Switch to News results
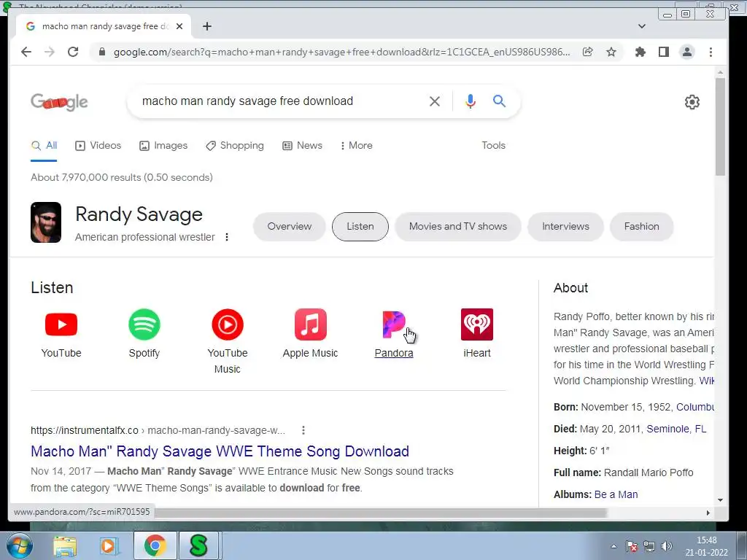747x560 pixels. click(302, 145)
